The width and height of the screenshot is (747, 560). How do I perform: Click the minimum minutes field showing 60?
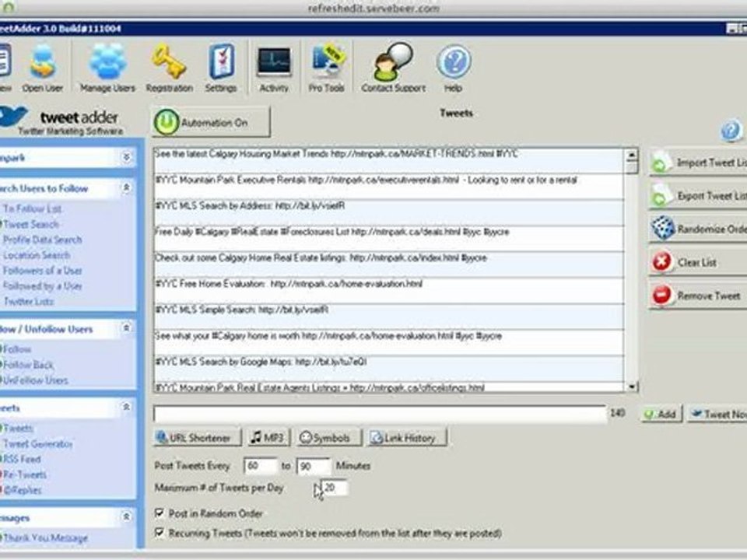pos(260,466)
